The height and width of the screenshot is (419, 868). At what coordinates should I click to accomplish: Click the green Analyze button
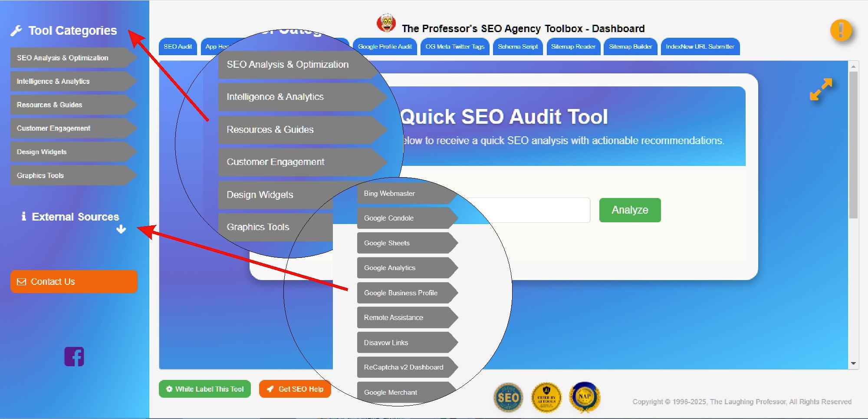[630, 210]
